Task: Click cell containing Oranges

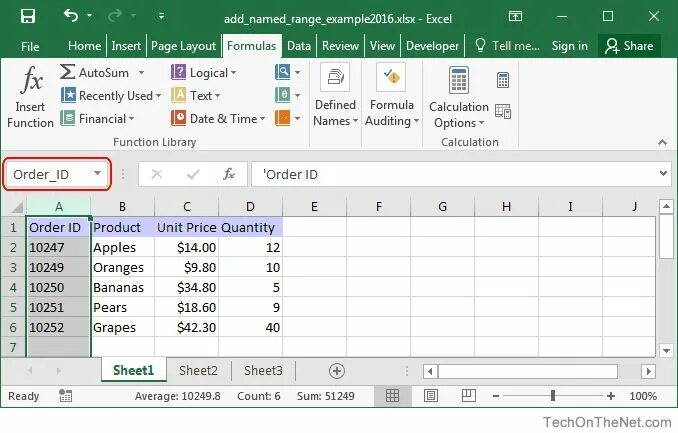Action: [x=122, y=267]
